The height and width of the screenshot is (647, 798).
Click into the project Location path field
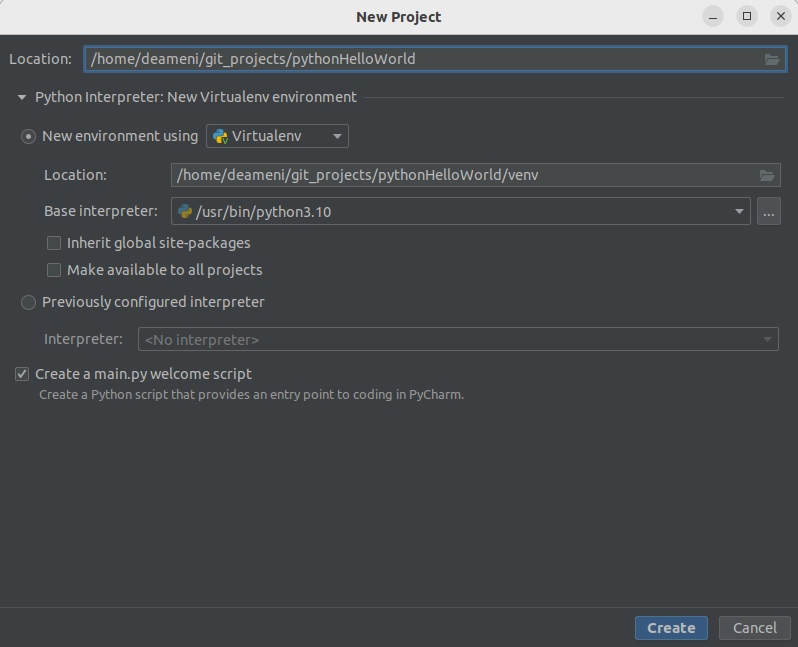point(420,59)
